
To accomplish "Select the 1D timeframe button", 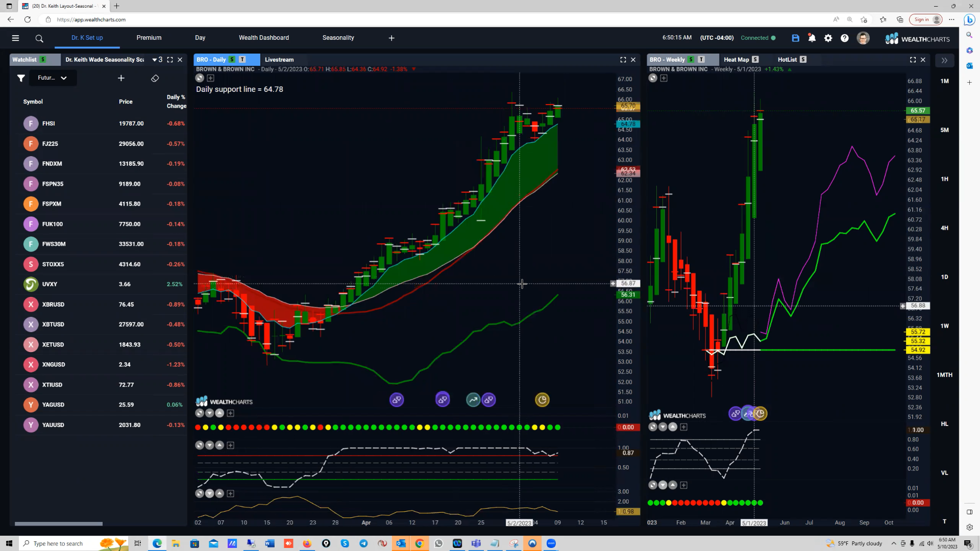I will [x=945, y=277].
